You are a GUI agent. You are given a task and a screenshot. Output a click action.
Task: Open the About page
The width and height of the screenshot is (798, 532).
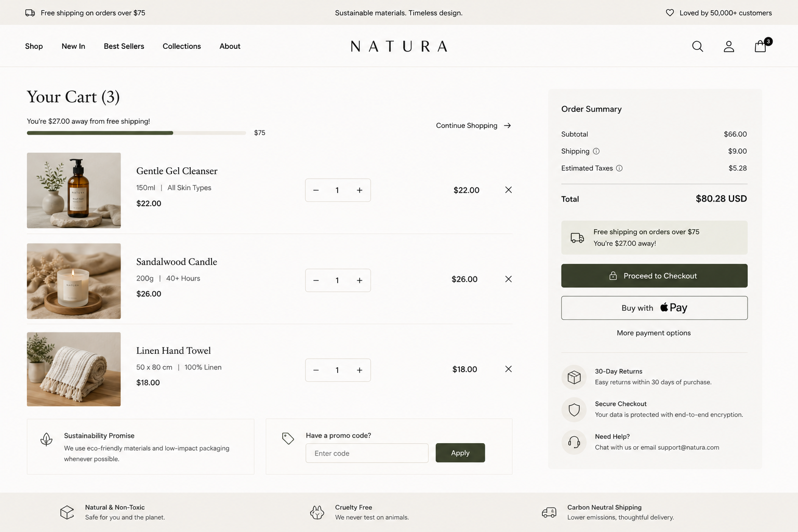[230, 46]
